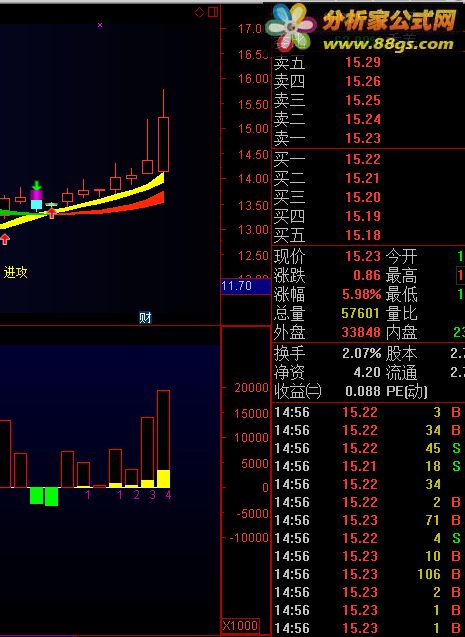Select the highlighted 11.70 price marker

point(246,286)
